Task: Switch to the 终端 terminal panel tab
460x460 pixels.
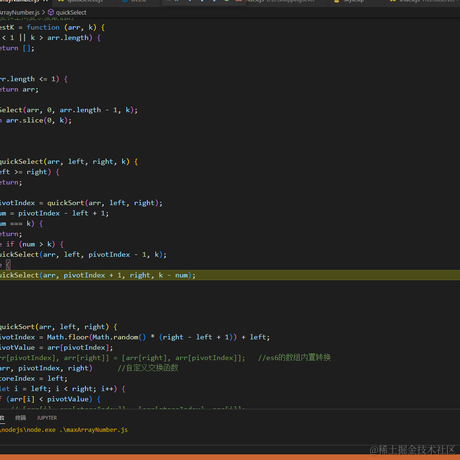Action: coord(20,418)
